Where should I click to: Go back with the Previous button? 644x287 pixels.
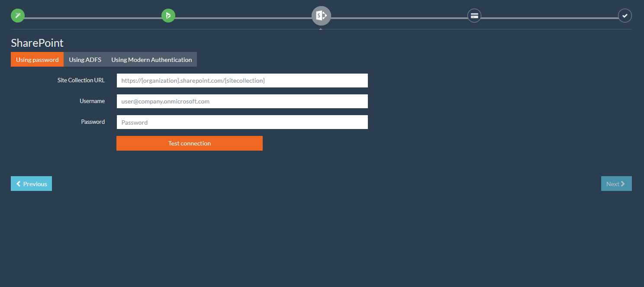[x=31, y=184]
